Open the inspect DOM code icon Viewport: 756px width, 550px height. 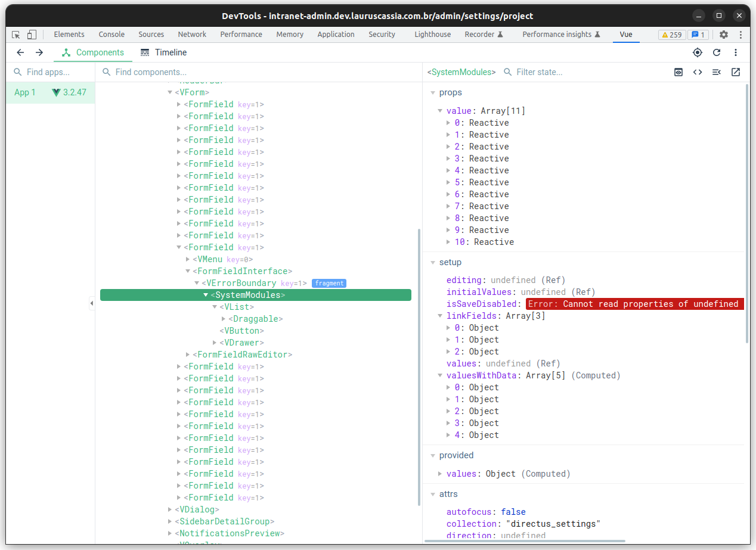pos(698,72)
